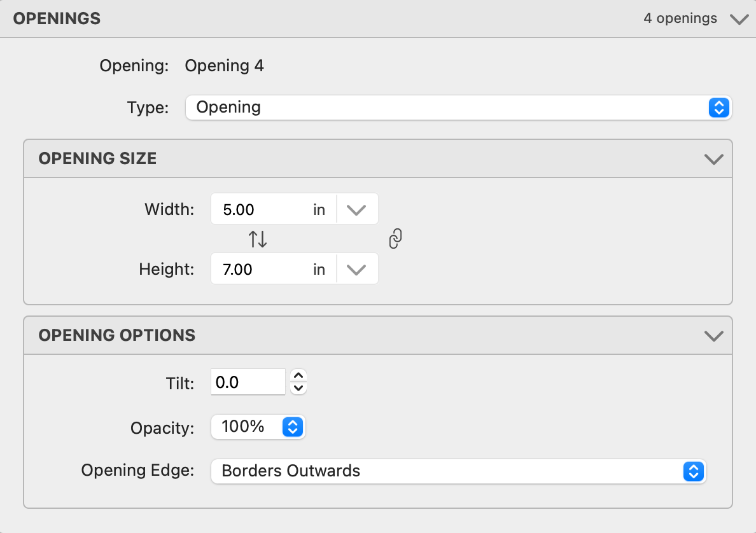The image size is (756, 533).
Task: Toggle the link proportions chain icon
Action: click(395, 239)
